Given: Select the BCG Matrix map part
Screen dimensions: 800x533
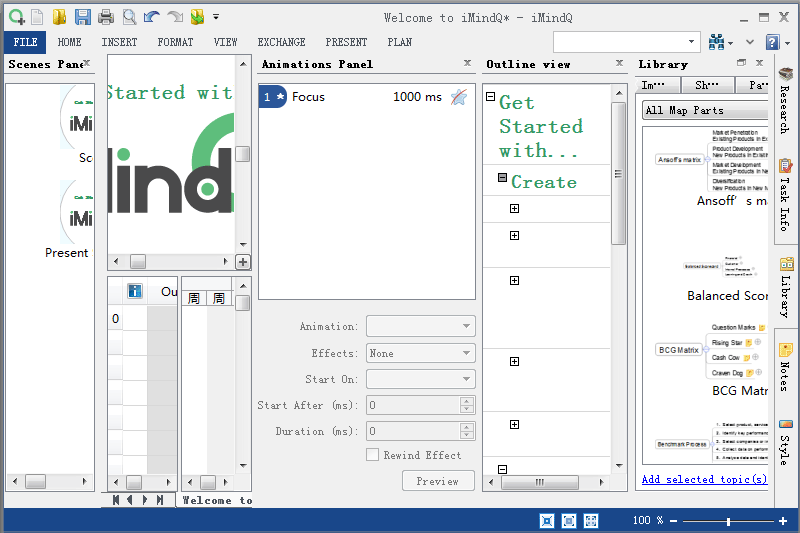Looking at the screenshot, I should click(712, 360).
